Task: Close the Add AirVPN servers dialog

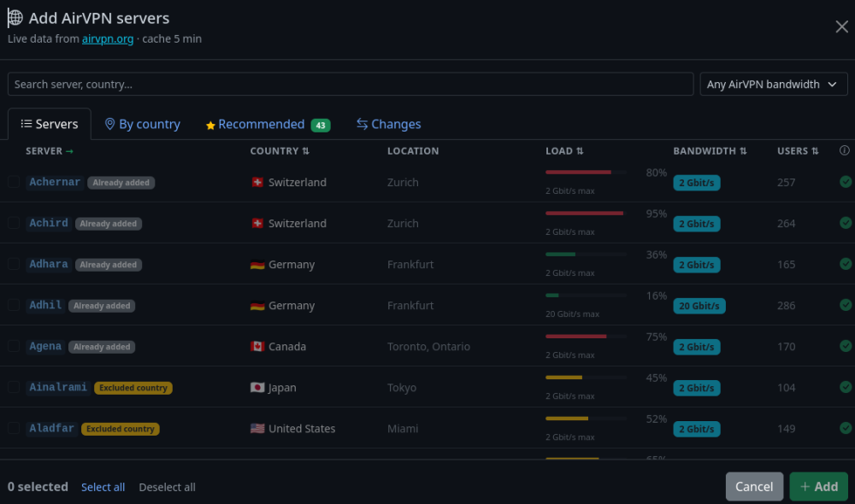Action: click(841, 26)
